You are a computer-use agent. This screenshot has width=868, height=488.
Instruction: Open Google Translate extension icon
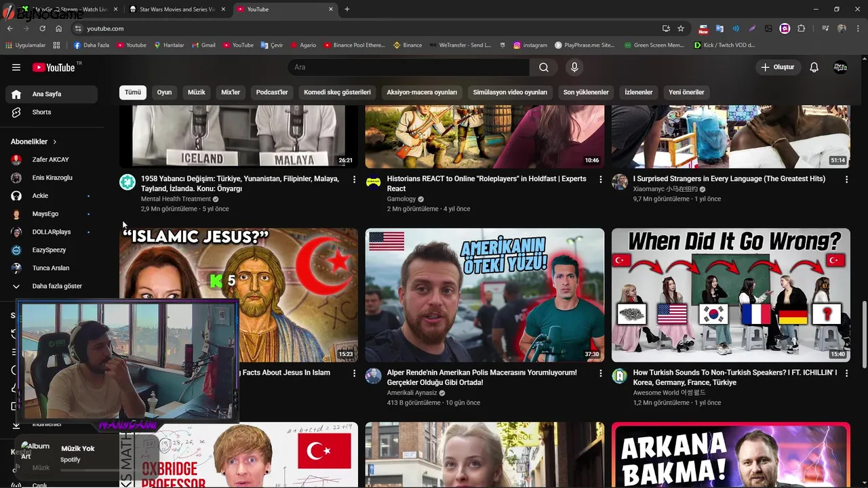pyautogui.click(x=719, y=28)
